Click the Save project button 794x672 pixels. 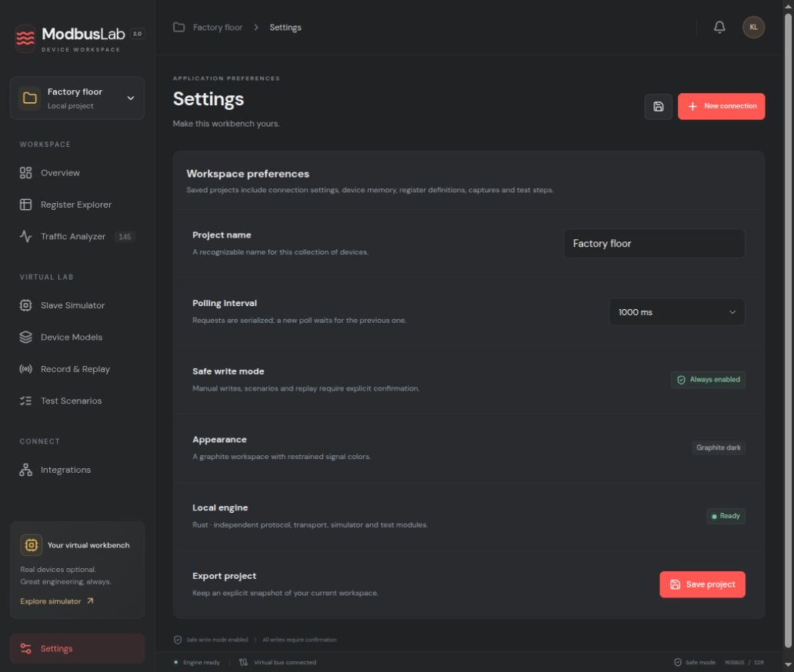click(702, 584)
